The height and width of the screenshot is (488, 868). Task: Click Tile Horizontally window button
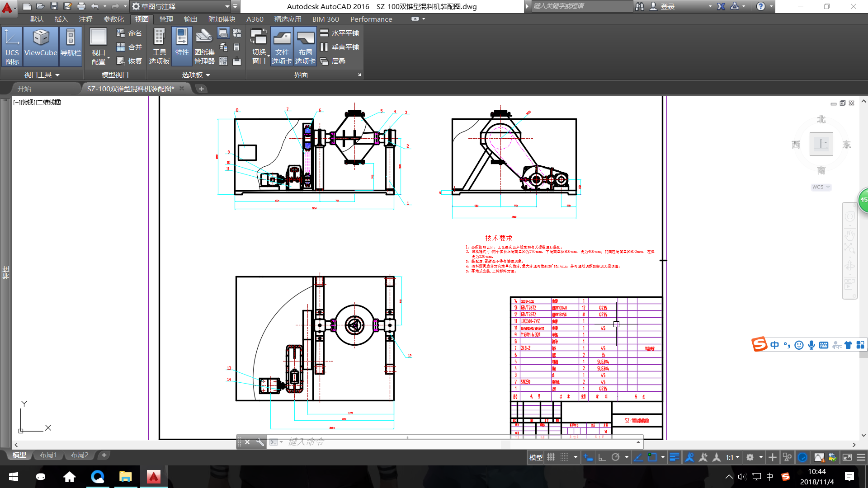pyautogui.click(x=340, y=33)
